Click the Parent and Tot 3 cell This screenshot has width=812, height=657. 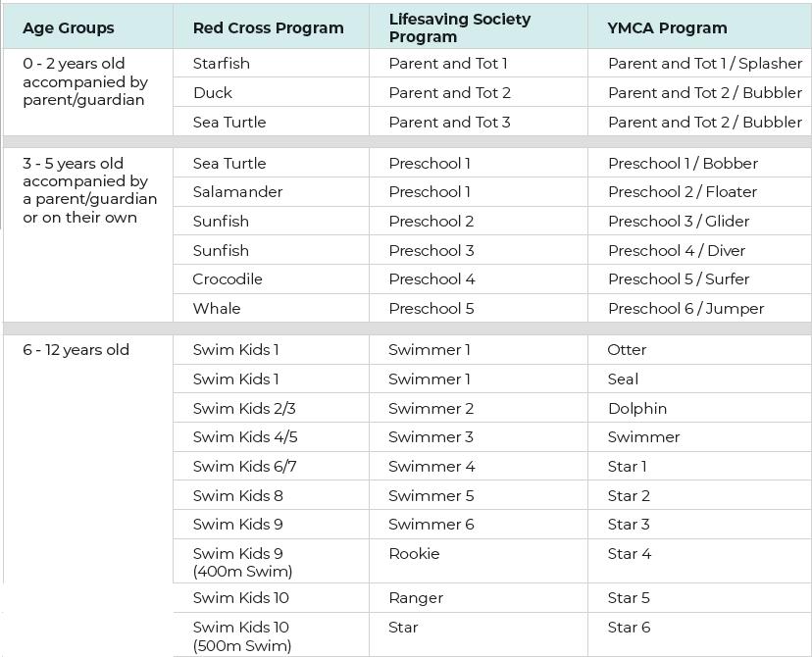(449, 123)
